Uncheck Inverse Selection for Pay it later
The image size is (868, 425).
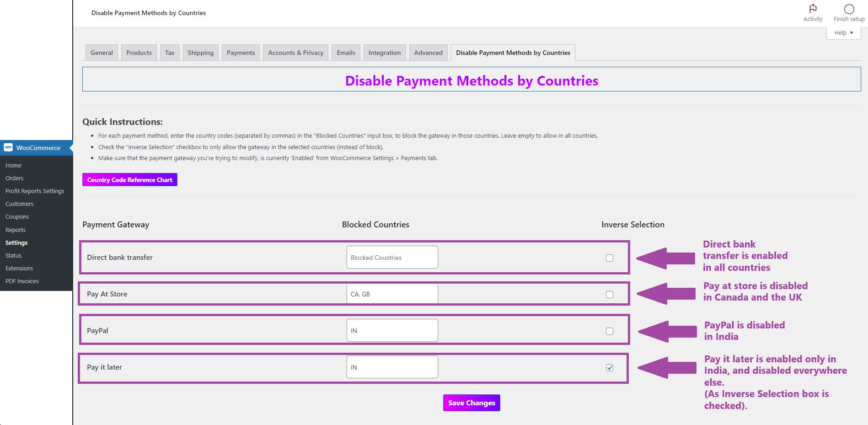(x=610, y=368)
